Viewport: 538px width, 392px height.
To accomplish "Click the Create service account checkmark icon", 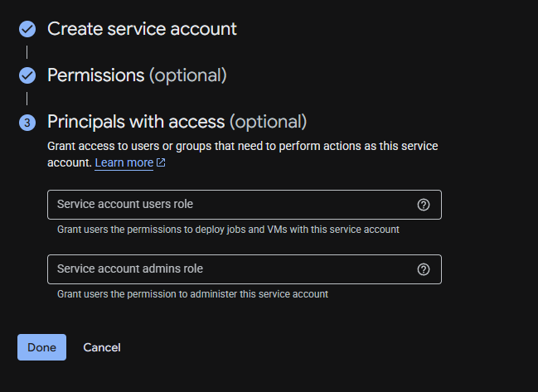I will tap(27, 29).
